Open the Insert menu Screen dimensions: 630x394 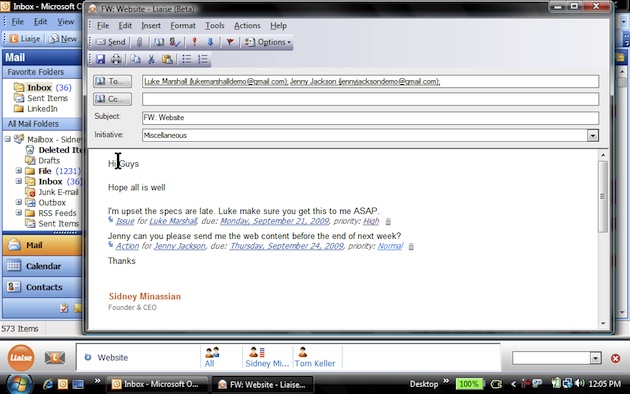pos(151,26)
